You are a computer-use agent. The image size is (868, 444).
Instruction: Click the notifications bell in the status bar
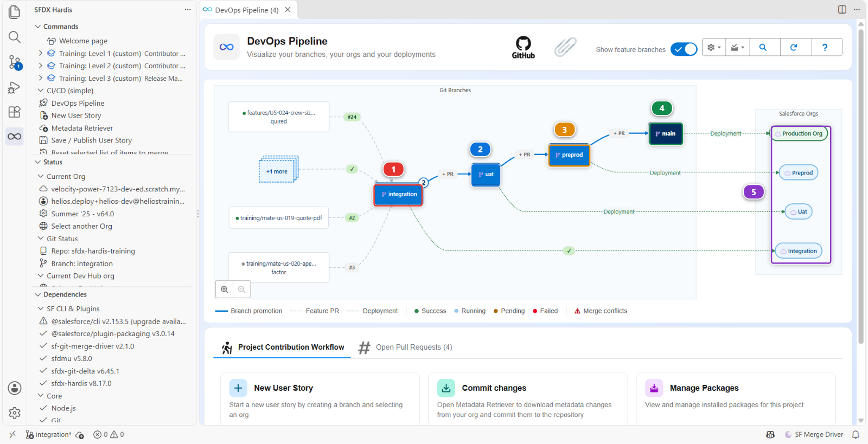[x=856, y=435]
